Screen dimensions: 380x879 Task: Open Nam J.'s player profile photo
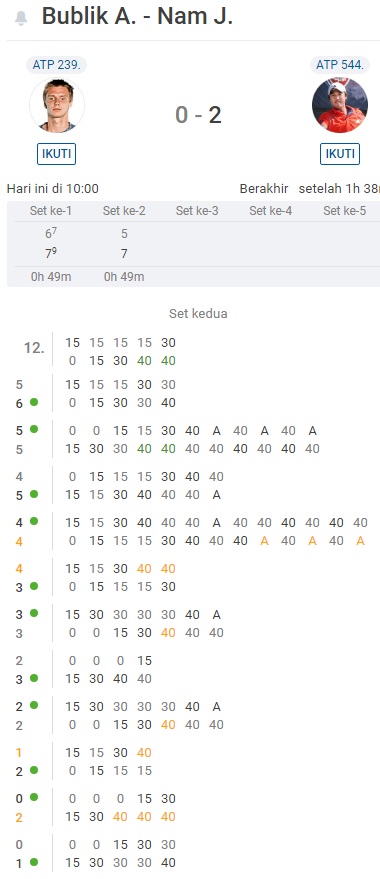(340, 105)
